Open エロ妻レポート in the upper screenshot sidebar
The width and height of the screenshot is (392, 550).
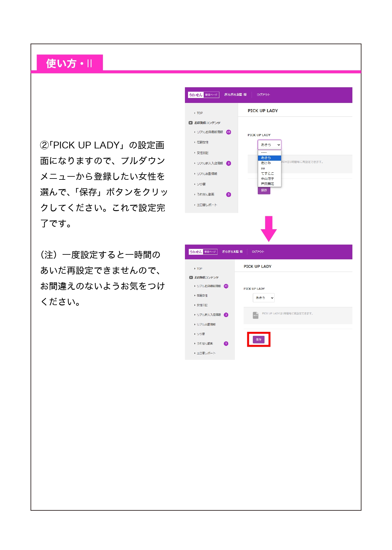click(207, 205)
